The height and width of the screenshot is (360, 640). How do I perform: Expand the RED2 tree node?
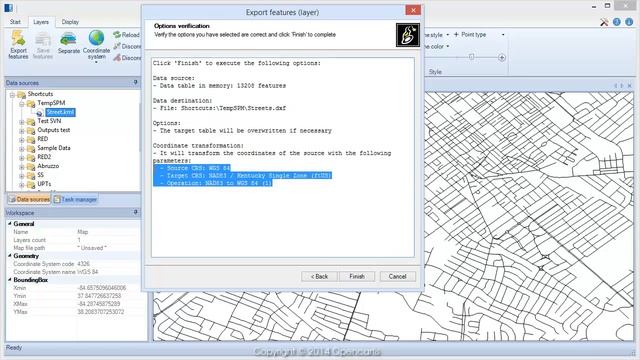[22, 158]
